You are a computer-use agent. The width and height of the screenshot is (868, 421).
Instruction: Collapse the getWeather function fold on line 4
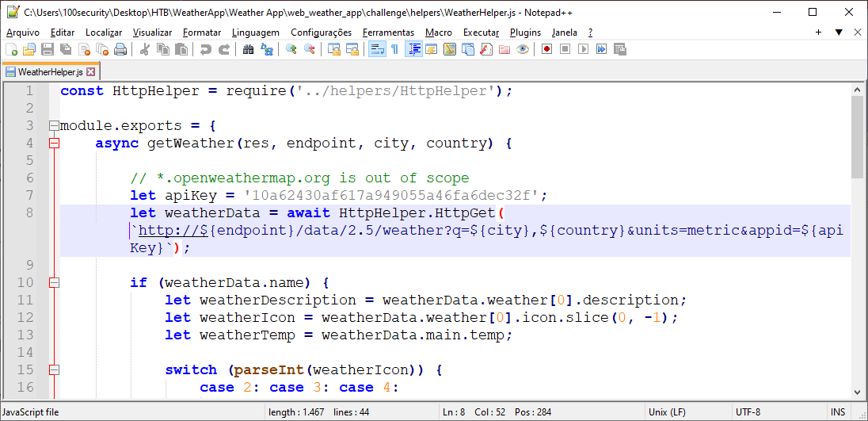(x=54, y=144)
